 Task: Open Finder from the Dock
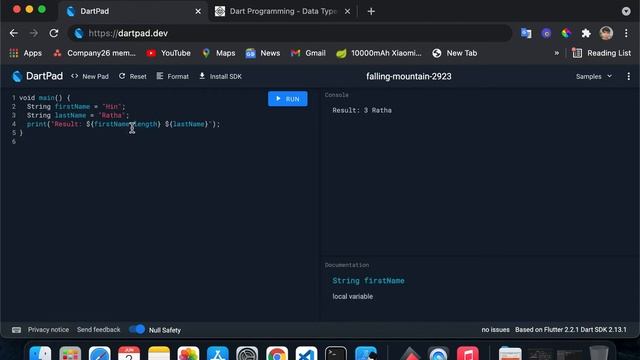(x=40, y=354)
